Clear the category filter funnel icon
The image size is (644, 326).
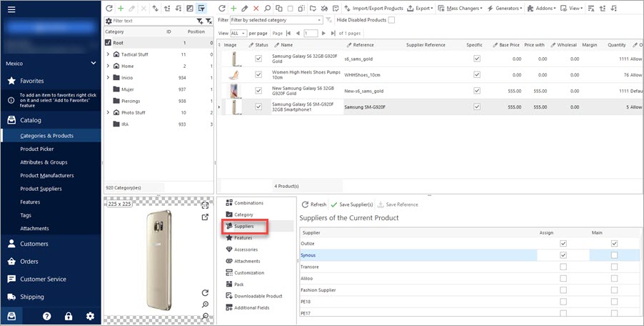[x=208, y=21]
